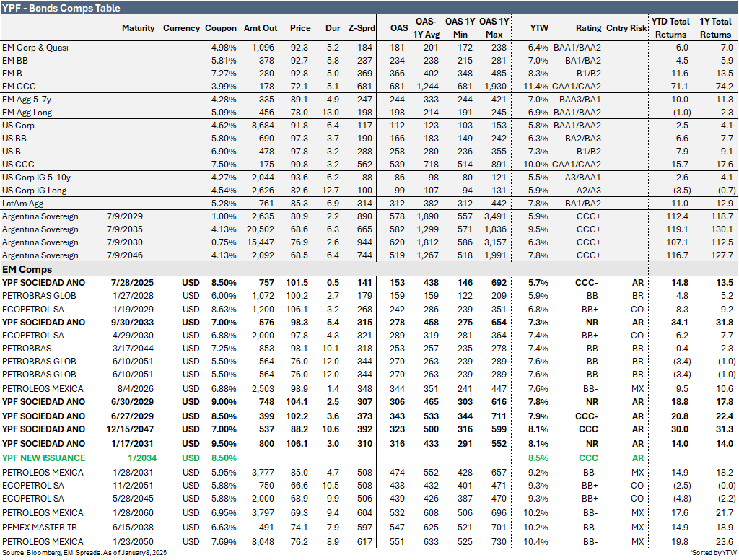Click Petroleos Mexica maturity 1/28/2031
The image size is (739, 560).
pos(134,473)
